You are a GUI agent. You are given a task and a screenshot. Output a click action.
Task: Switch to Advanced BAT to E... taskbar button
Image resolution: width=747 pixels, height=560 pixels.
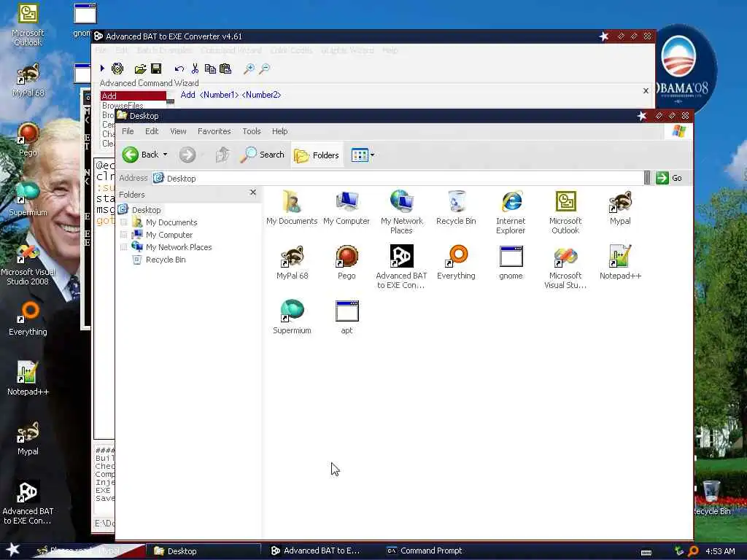click(315, 551)
